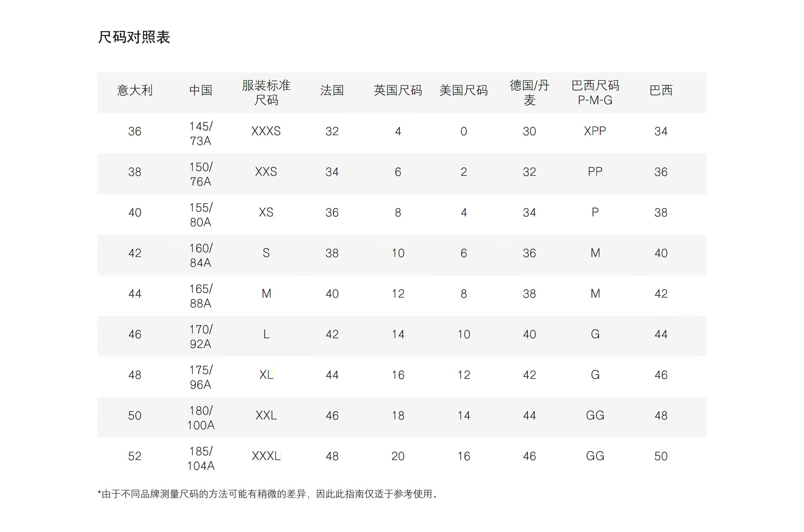Click the XS standard size cell
The width and height of the screenshot is (804, 532).
(266, 212)
